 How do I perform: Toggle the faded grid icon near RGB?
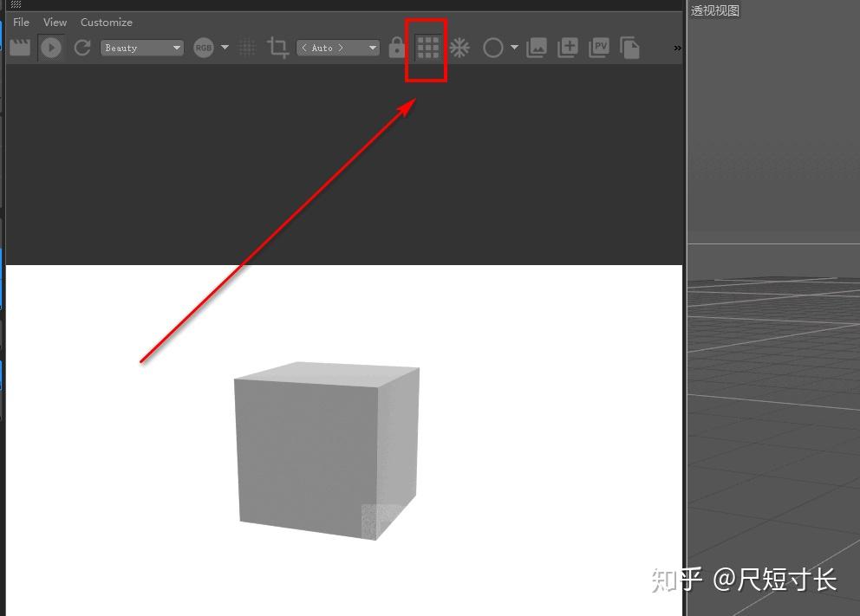(247, 48)
